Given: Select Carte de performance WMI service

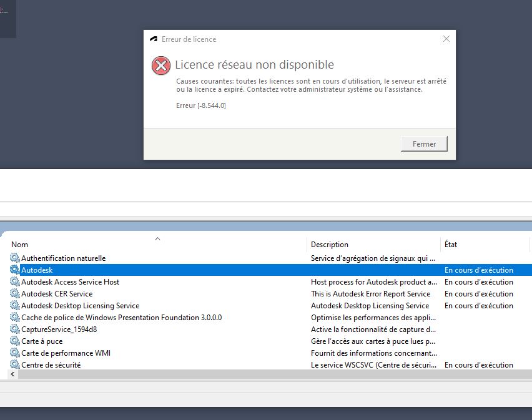Looking at the screenshot, I should coord(66,353).
